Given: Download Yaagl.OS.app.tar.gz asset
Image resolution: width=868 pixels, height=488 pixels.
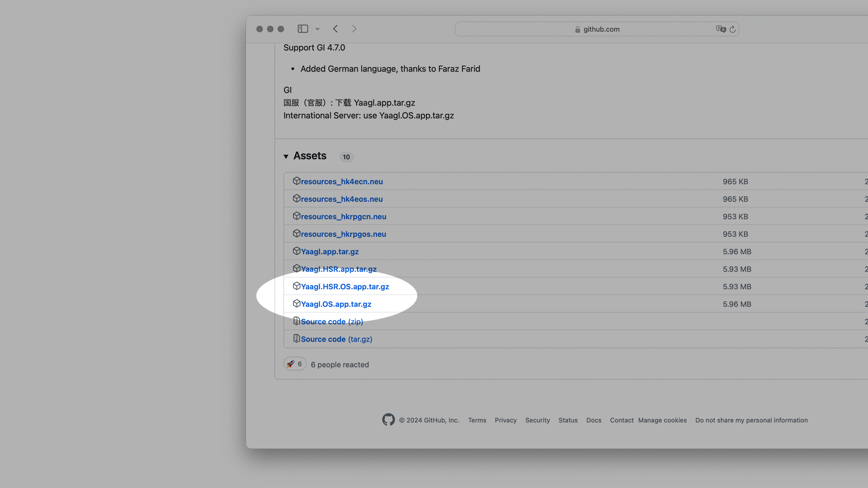Looking at the screenshot, I should point(336,304).
